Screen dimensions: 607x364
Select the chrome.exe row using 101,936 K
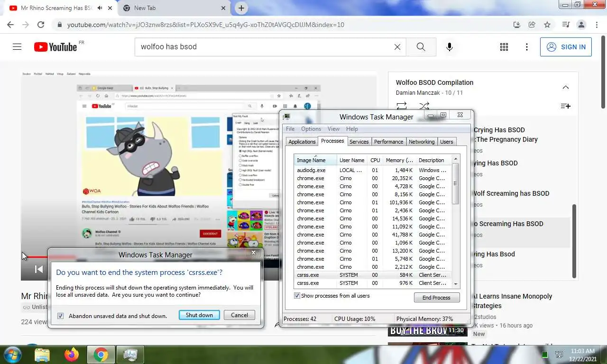pyautogui.click(x=373, y=202)
